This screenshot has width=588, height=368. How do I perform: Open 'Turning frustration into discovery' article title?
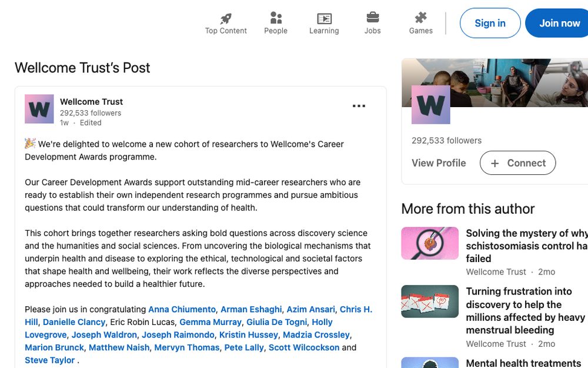pyautogui.click(x=525, y=311)
